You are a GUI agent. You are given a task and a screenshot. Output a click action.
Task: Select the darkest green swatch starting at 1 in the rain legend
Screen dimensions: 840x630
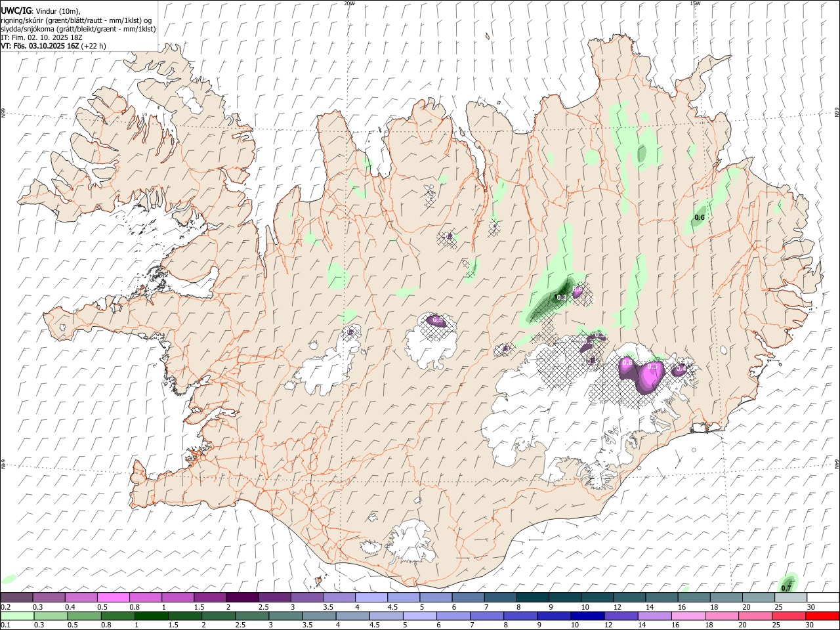coord(151,616)
